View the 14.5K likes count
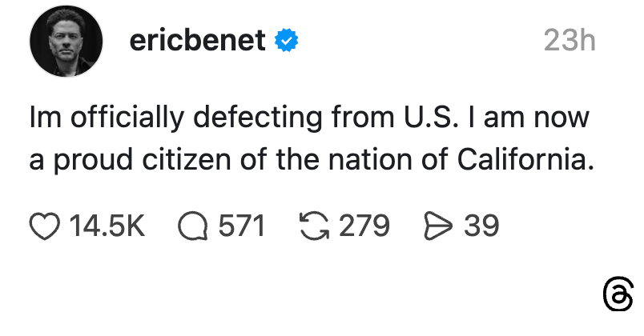The height and width of the screenshot is (336, 644). pyautogui.click(x=107, y=226)
